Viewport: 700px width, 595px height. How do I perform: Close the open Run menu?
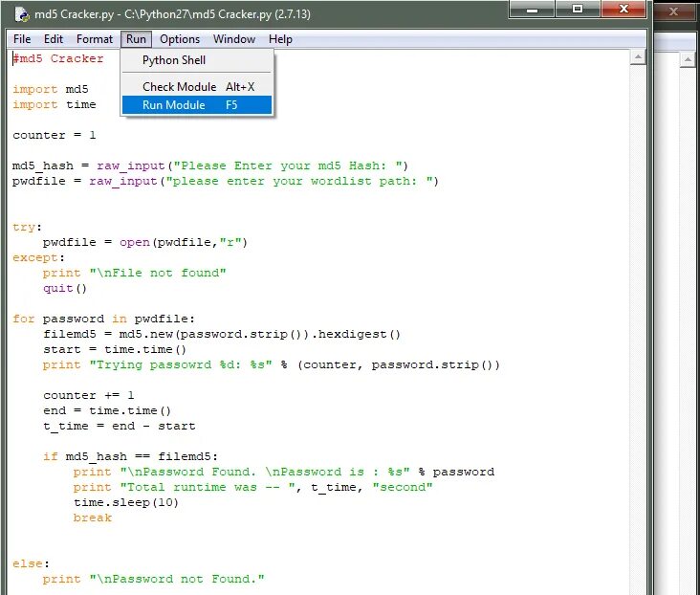[136, 39]
